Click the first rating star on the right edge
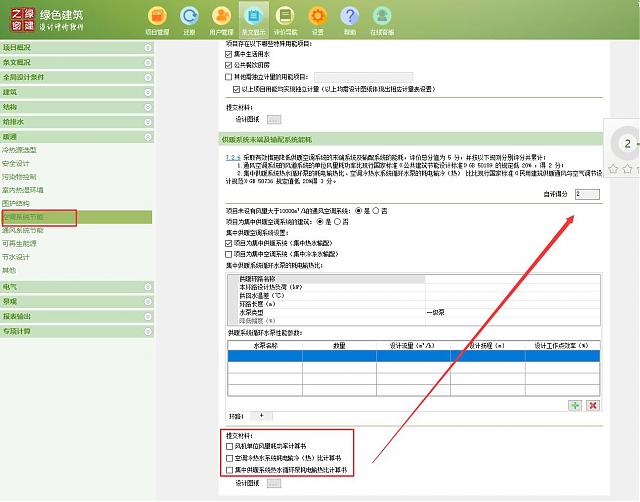The image size is (640, 502). coord(613,169)
